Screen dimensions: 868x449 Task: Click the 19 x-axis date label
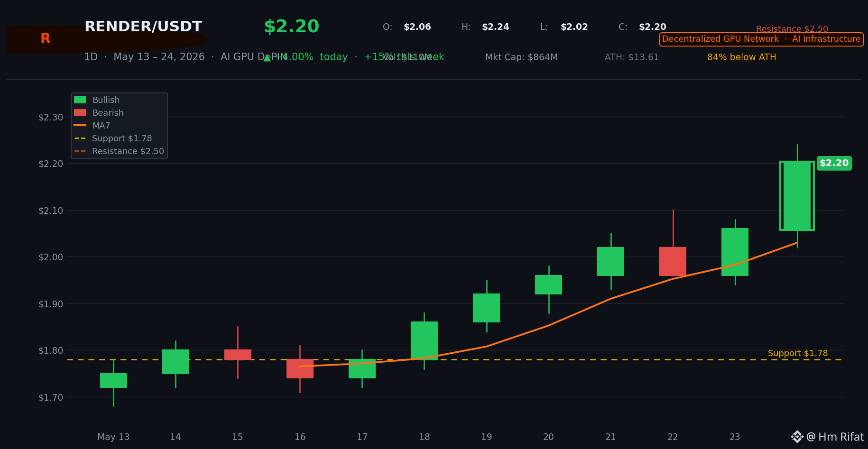pos(486,437)
